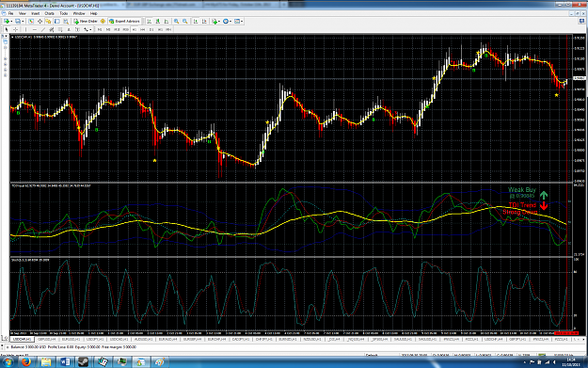
Task: Show the Data Window panel
Action: point(40,22)
